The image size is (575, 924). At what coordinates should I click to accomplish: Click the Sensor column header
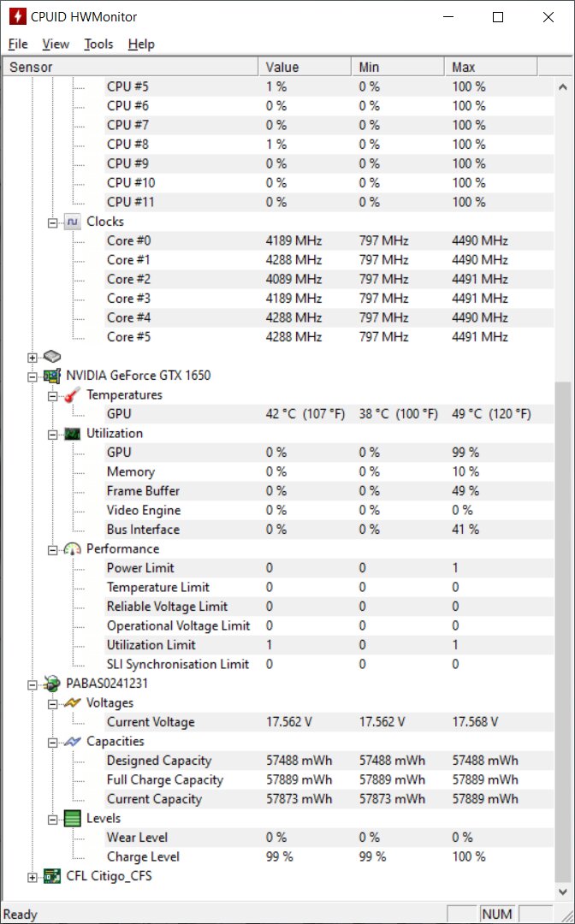(128, 67)
